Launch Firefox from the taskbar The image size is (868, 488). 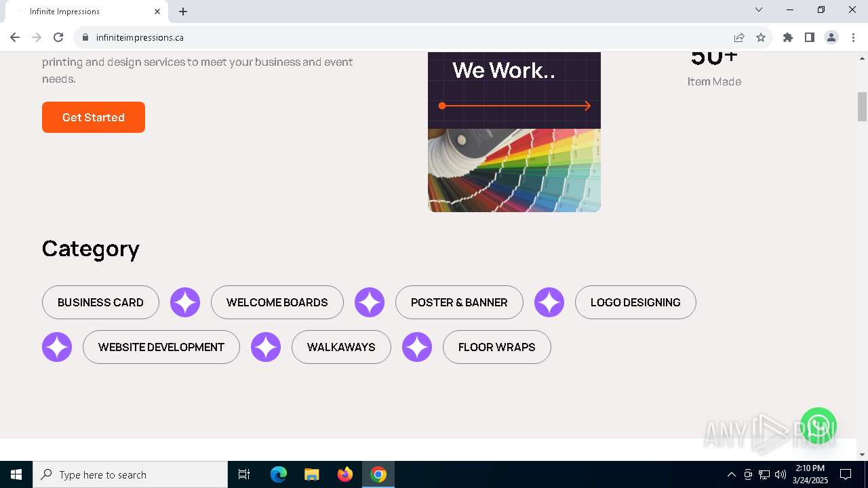(345, 474)
